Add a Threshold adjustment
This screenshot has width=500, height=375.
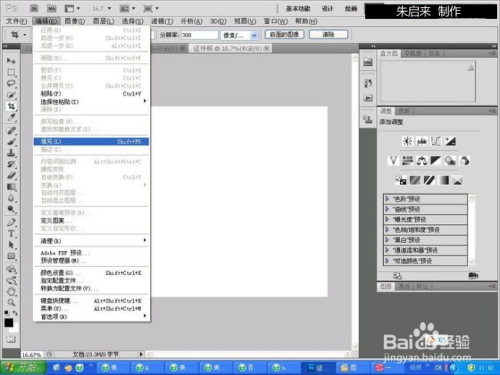pos(429,180)
